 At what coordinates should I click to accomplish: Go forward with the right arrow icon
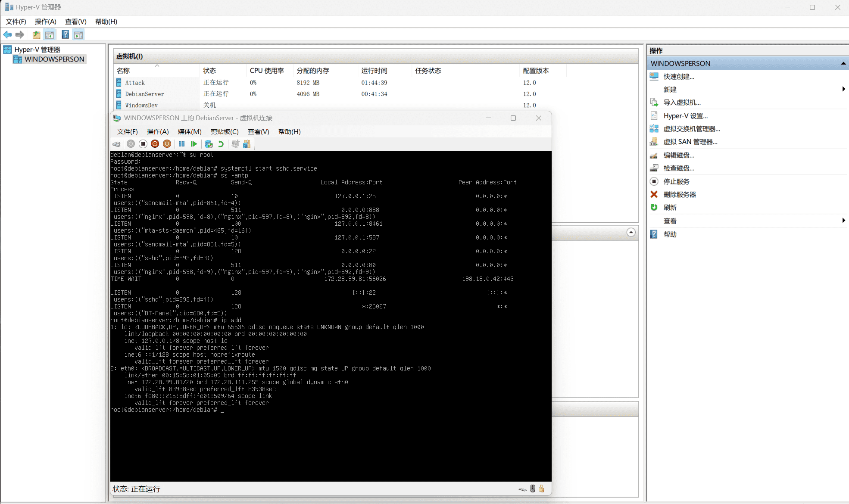[20, 35]
